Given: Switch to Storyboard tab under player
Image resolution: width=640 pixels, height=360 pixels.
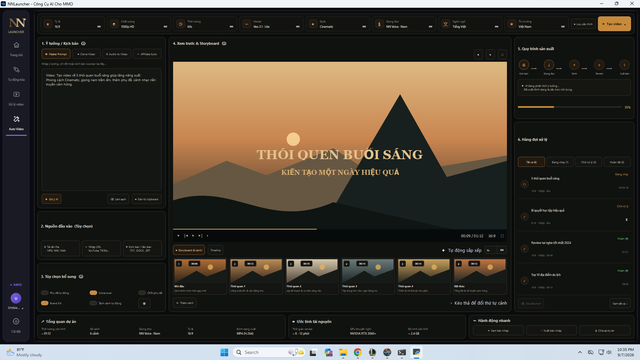Looking at the screenshot, I should tap(189, 250).
